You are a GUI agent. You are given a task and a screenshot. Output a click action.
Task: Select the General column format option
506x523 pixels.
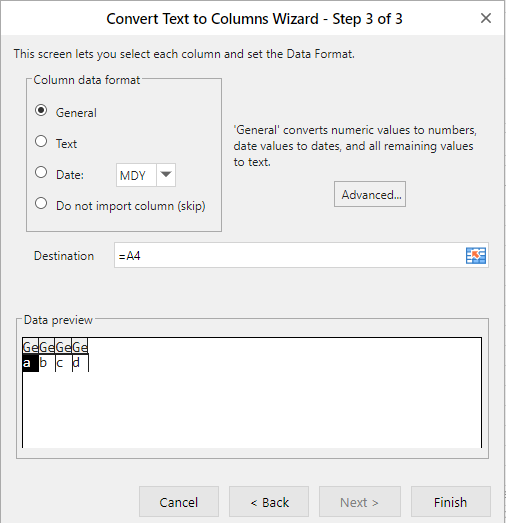[x=41, y=110]
